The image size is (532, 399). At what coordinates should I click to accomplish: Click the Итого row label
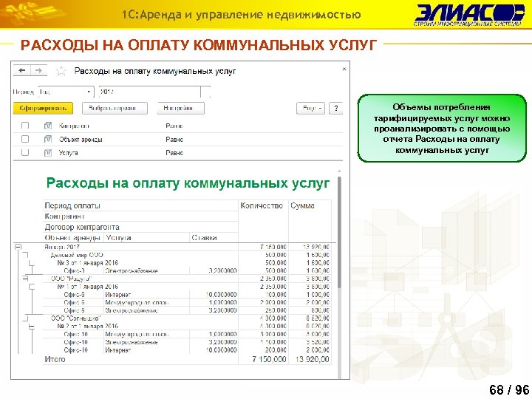point(55,359)
